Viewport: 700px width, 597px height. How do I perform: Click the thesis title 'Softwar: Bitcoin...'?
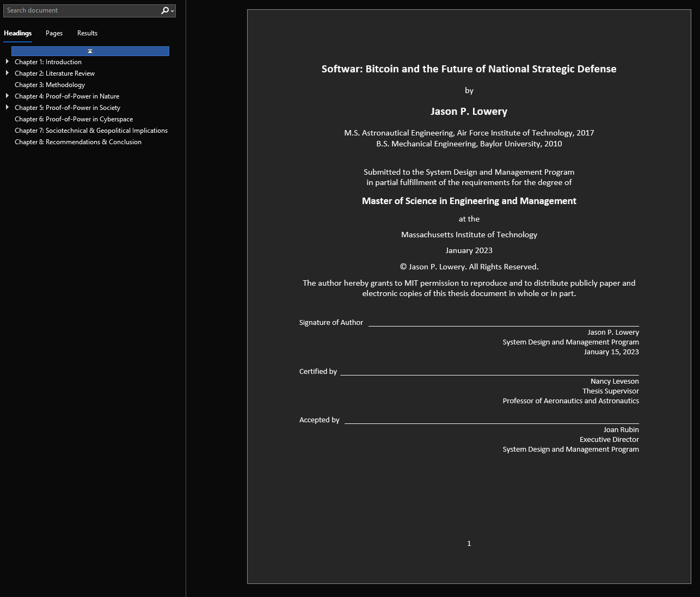[469, 69]
